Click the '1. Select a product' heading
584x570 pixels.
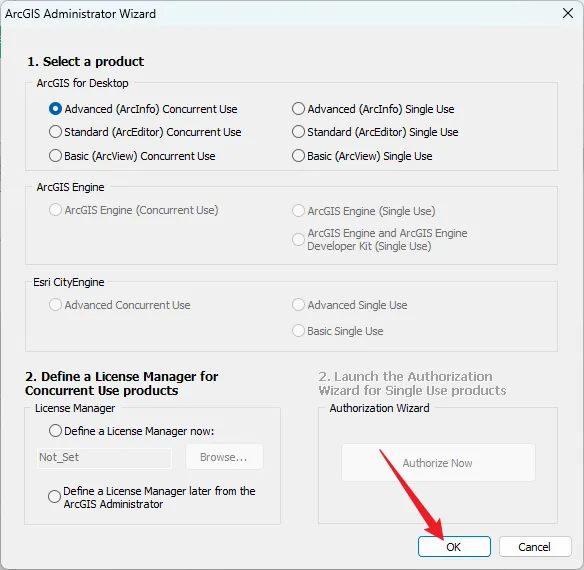click(86, 61)
